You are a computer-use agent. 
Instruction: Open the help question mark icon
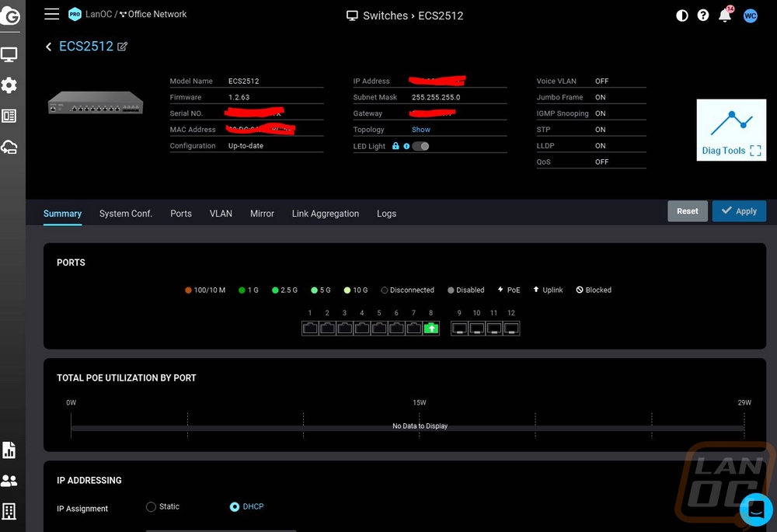click(x=702, y=16)
